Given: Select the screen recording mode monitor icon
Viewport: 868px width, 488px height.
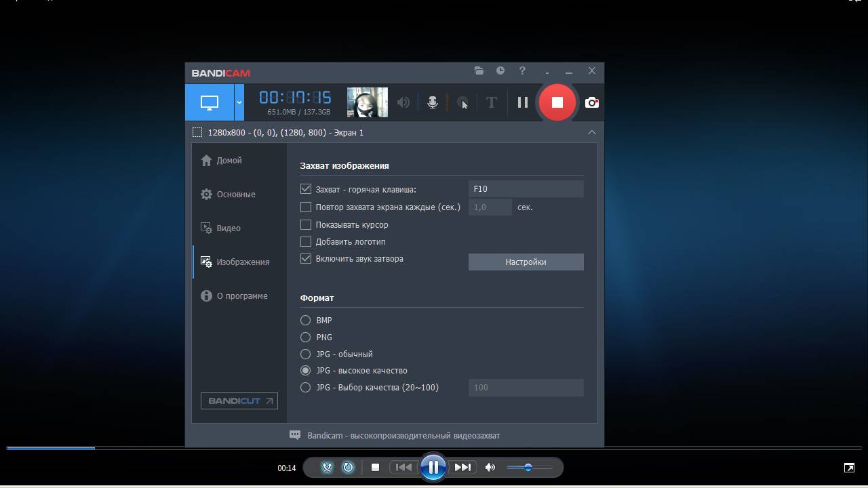Looking at the screenshot, I should (x=210, y=102).
